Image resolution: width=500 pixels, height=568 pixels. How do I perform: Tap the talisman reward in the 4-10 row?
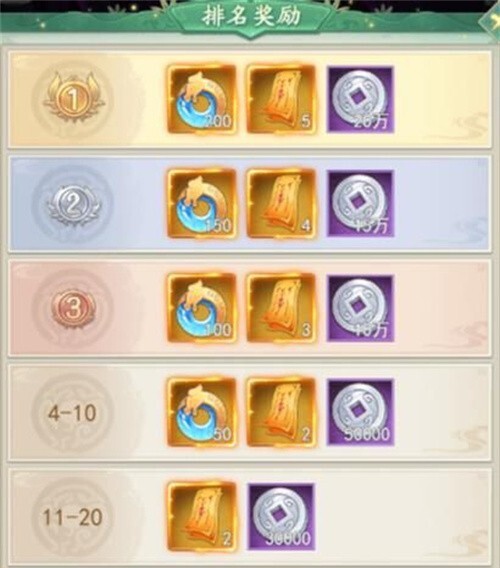(x=281, y=412)
